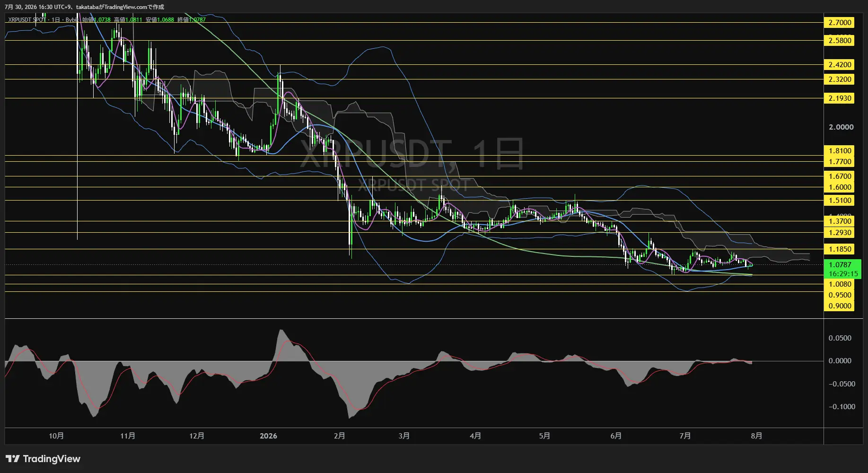Click the −0.0500 indicator axis value

pyautogui.click(x=842, y=384)
